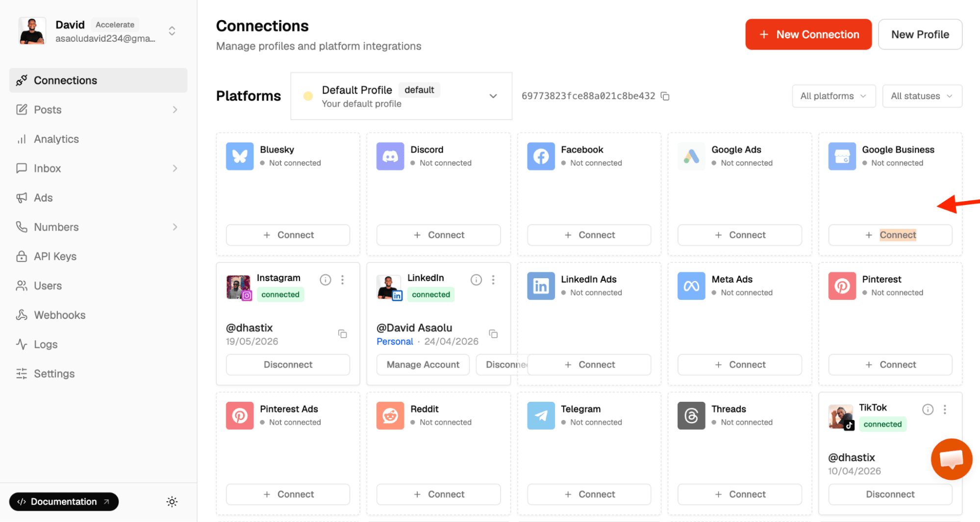This screenshot has width=980, height=522.
Task: Disconnect the TikTok account
Action: (x=890, y=494)
